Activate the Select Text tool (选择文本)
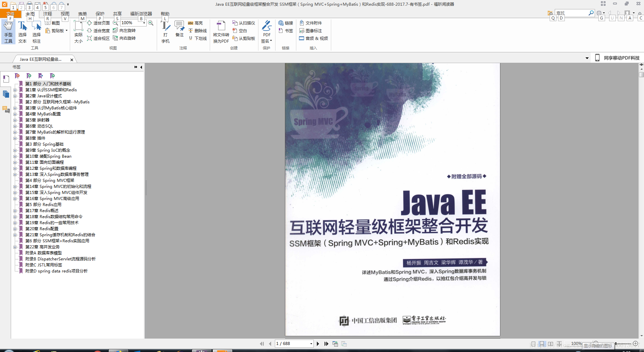644x352 pixels. click(x=22, y=32)
